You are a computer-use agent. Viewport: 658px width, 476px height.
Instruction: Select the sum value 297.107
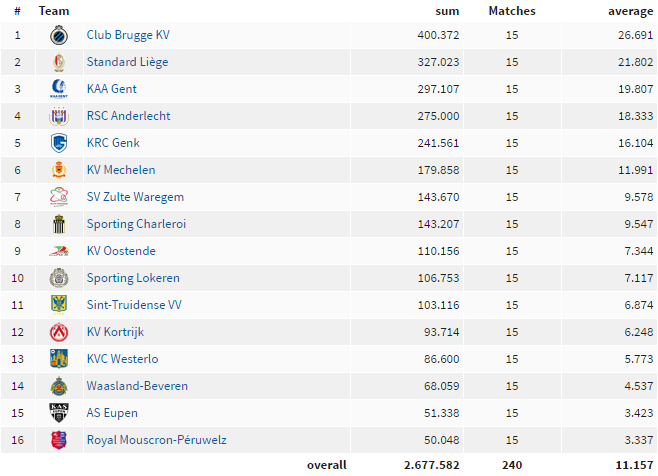tap(438, 89)
